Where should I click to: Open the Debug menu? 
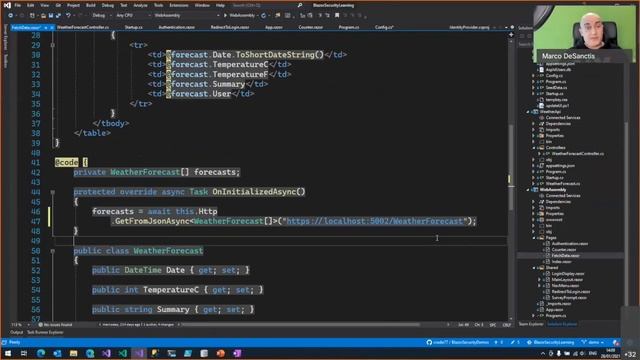point(108,5)
